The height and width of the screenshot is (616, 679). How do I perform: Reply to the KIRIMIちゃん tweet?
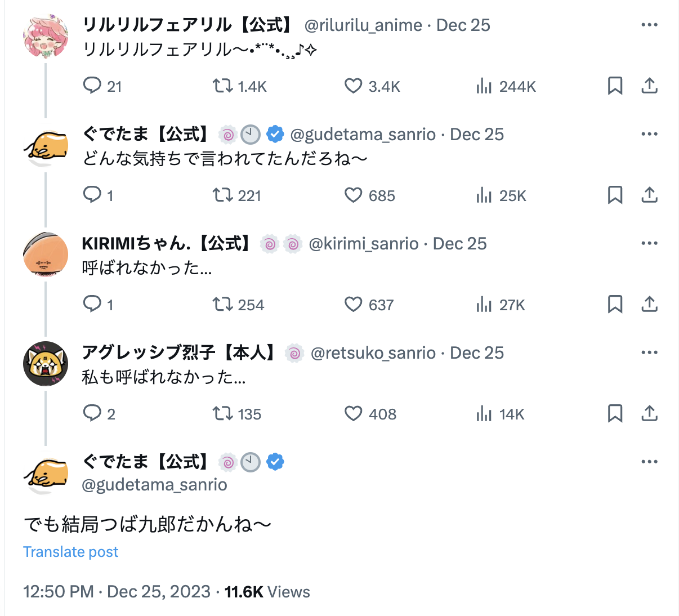click(92, 305)
